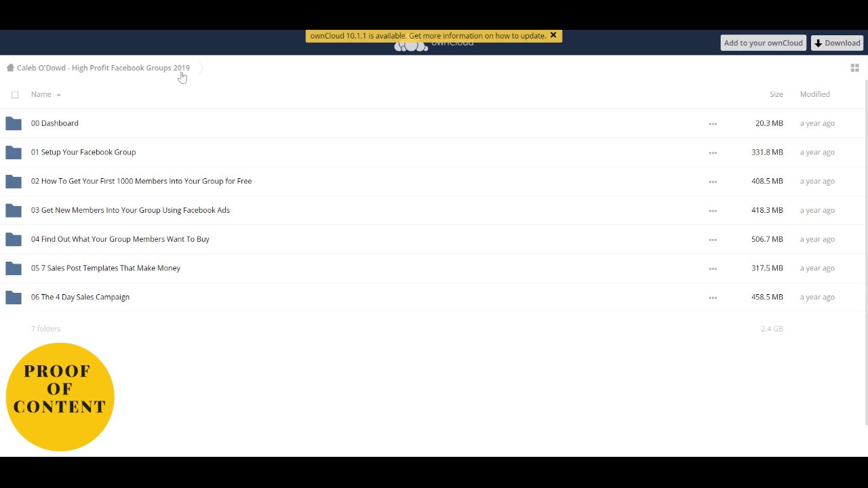This screenshot has width=868, height=488.
Task: Dismiss the ownCloud update notification
Action: pos(553,35)
